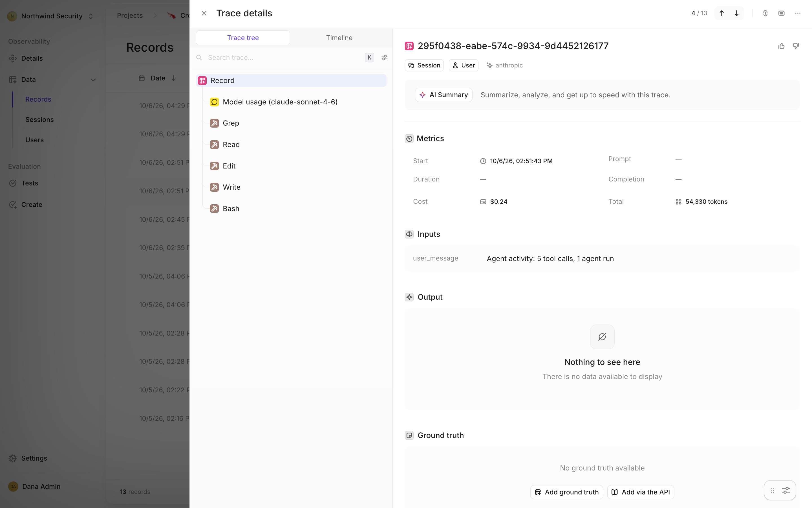Click the panel layout icon in header
The image size is (812, 508).
782,13
